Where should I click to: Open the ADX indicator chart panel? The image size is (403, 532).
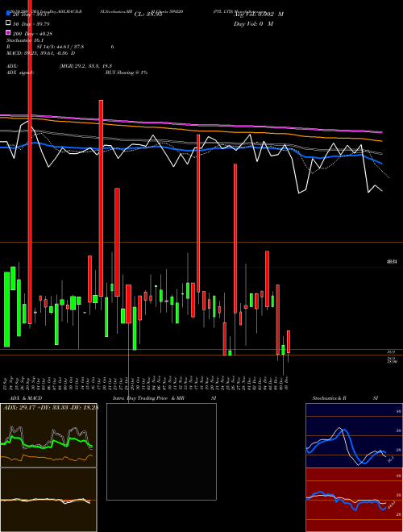click(x=48, y=435)
